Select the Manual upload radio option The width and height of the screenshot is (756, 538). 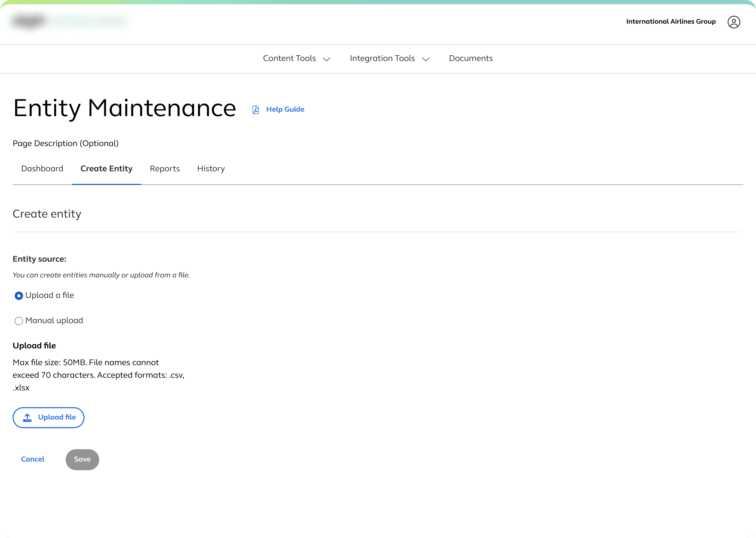coord(19,321)
